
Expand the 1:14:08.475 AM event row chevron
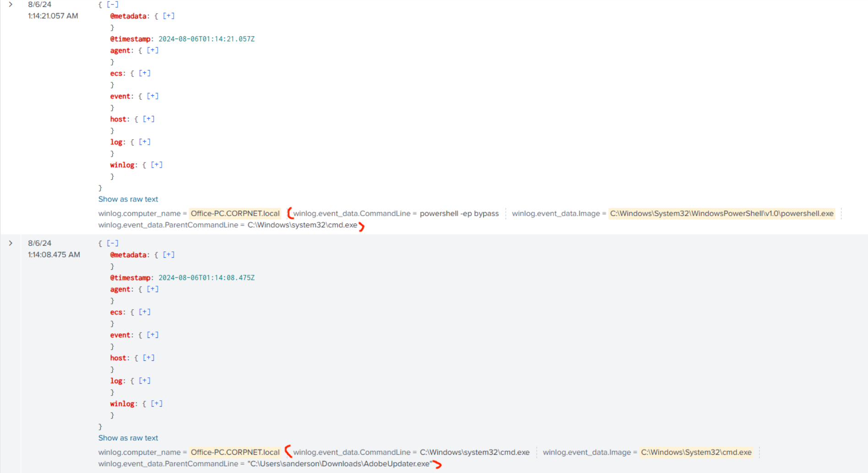[11, 243]
